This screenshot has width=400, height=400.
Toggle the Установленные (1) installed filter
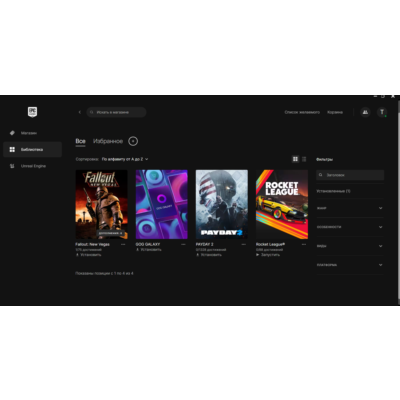(x=350, y=191)
